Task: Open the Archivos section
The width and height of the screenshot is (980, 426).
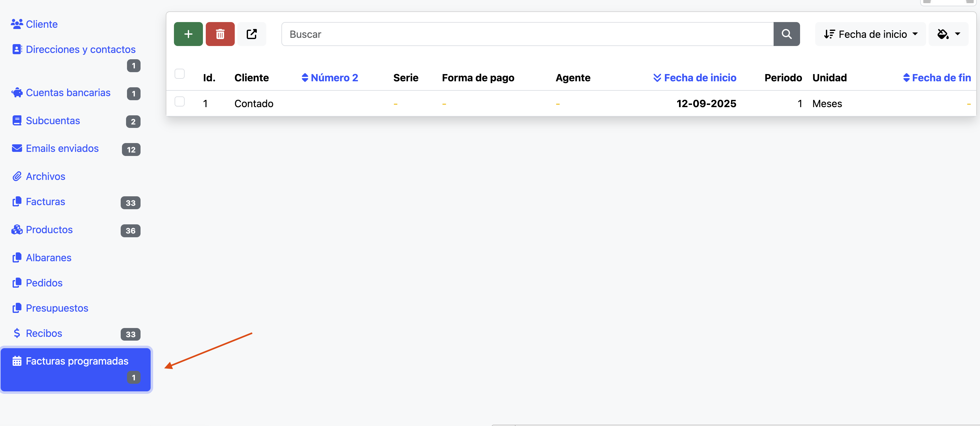Action: [45, 176]
